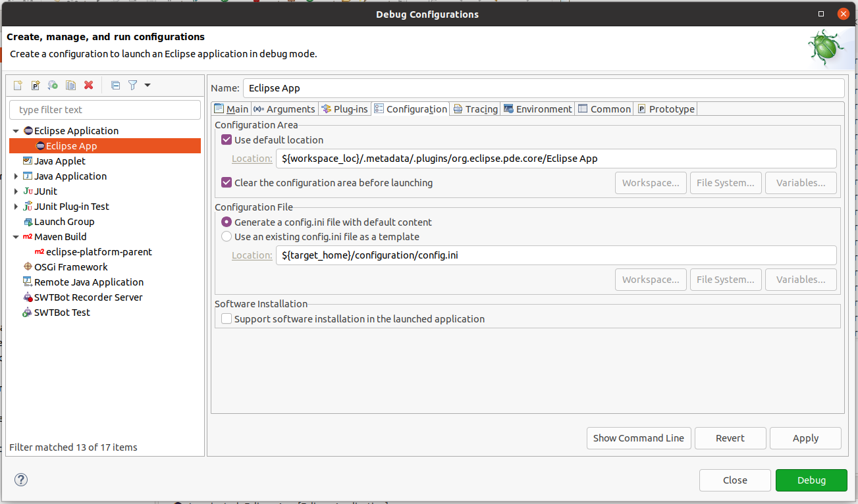The height and width of the screenshot is (504, 858).
Task: Select SWTBot Test entry
Action: click(x=62, y=313)
